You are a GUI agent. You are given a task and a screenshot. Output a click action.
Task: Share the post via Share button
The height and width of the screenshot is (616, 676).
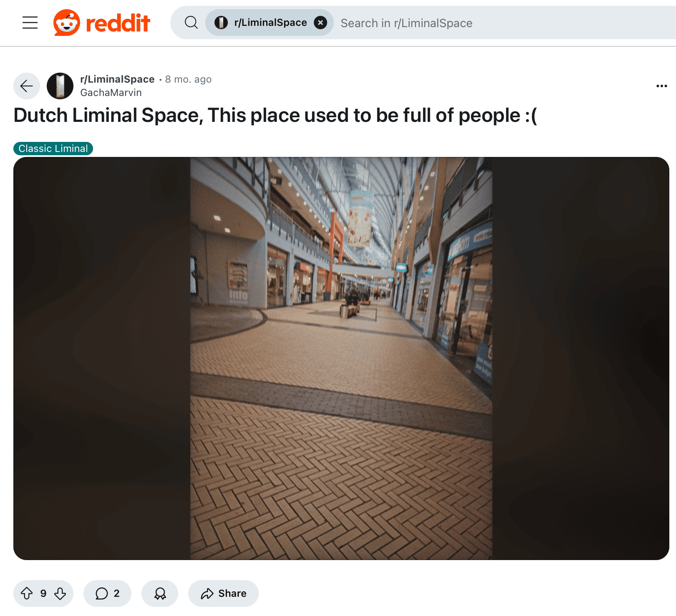pos(223,593)
